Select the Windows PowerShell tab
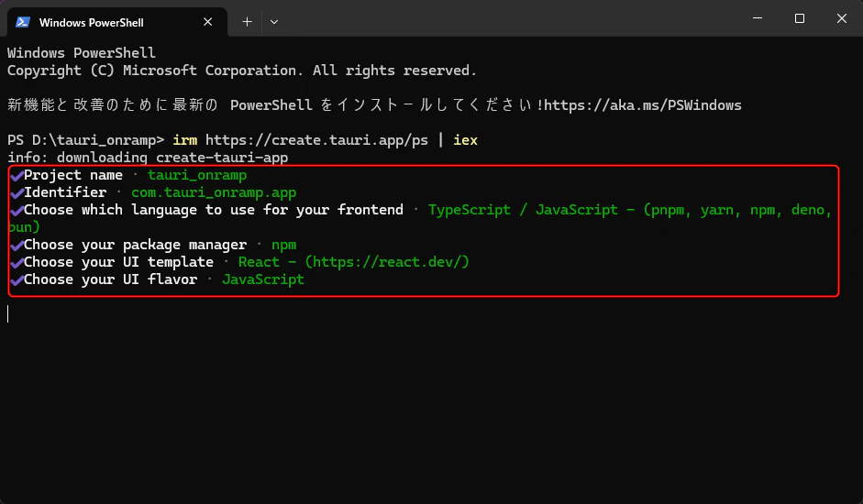The image size is (863, 504). click(x=116, y=22)
